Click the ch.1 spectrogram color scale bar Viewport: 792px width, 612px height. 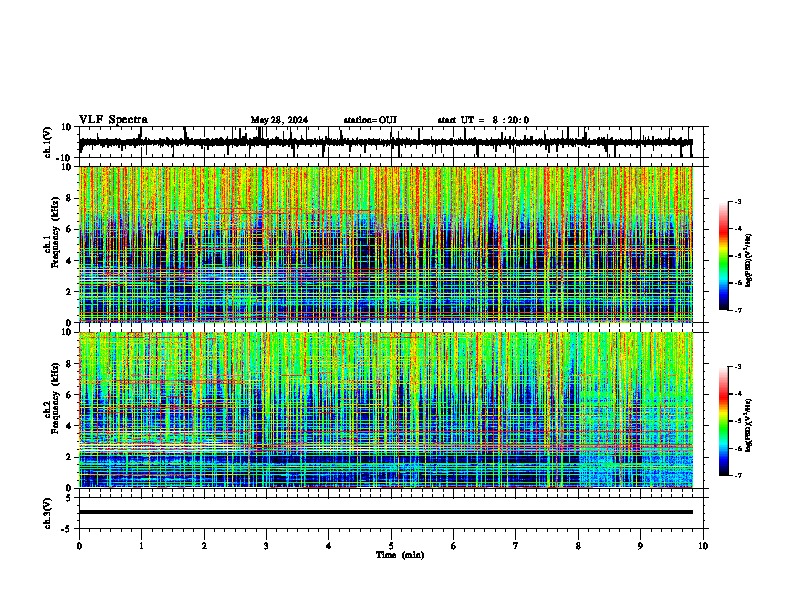[723, 256]
